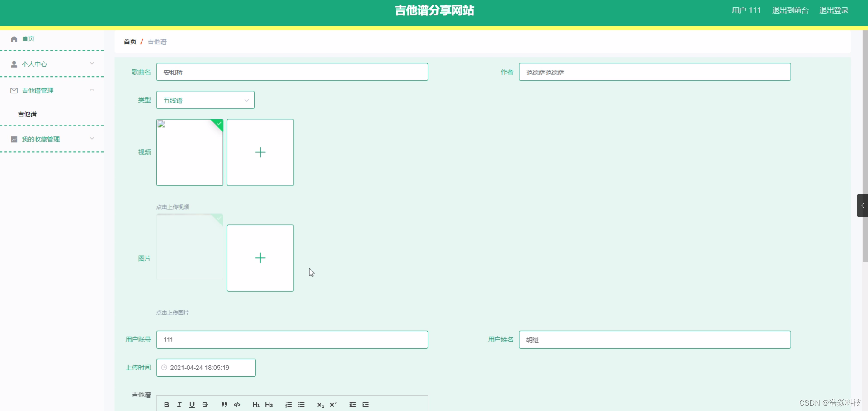Image resolution: width=868 pixels, height=411 pixels.
Task: Click 退出登录 in the top bar
Action: [x=834, y=10]
